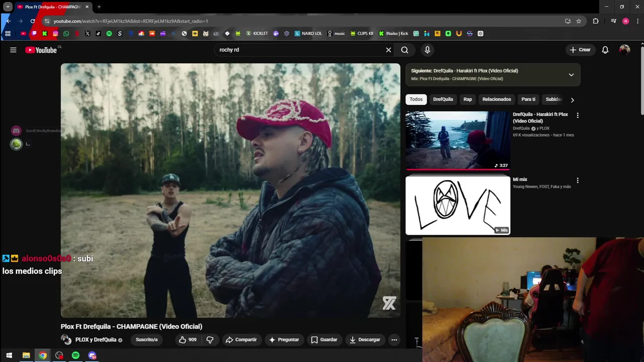
Task: Open the TikTok bookmark icon
Action: [x=98, y=34]
